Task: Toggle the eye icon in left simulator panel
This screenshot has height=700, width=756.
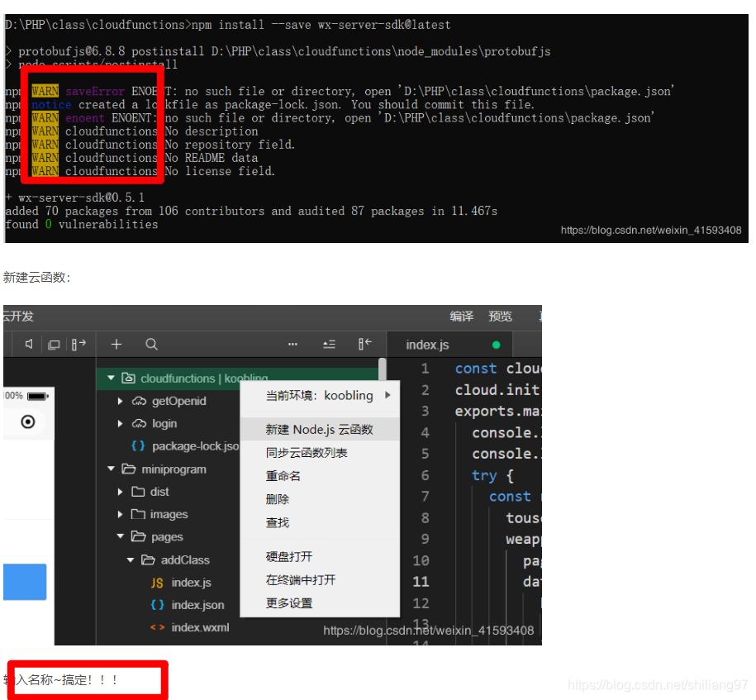Action: click(27, 421)
